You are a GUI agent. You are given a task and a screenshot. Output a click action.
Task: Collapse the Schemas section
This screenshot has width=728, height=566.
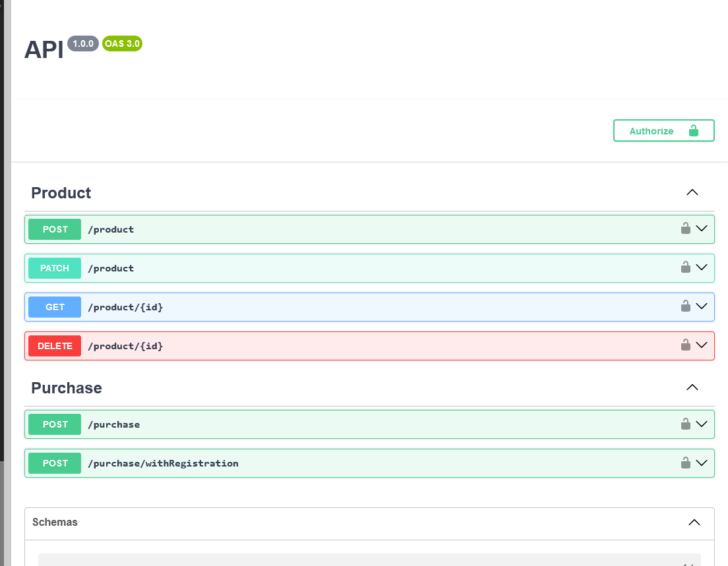click(694, 523)
